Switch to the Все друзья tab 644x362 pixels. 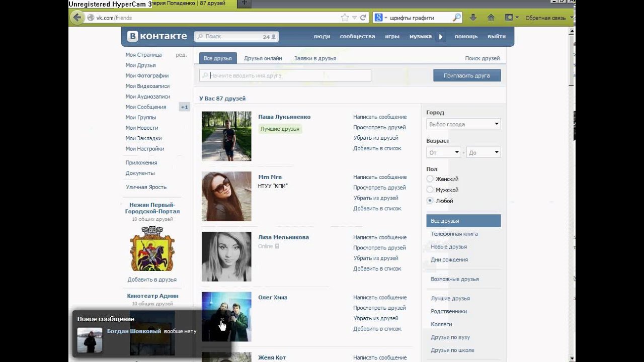[x=218, y=58]
